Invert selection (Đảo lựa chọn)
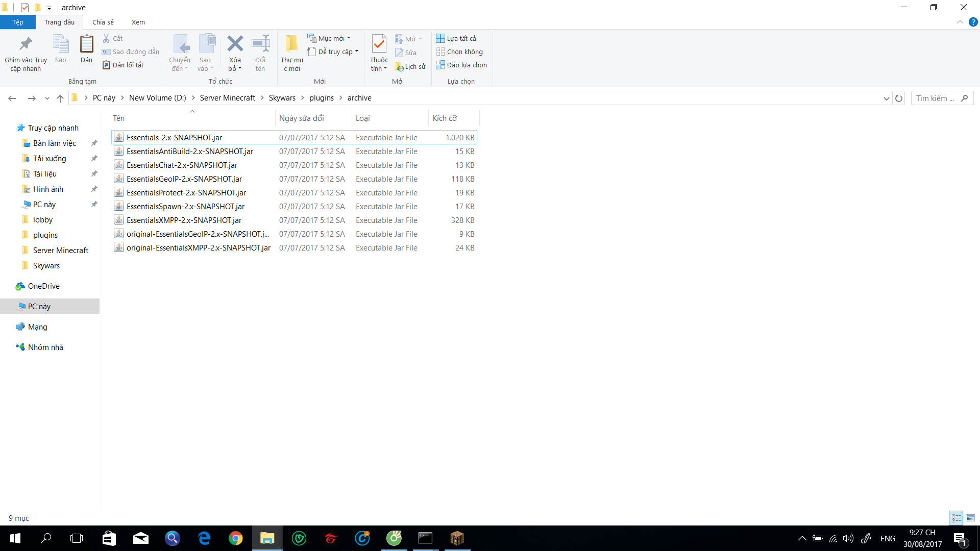The image size is (980, 551). (x=461, y=65)
